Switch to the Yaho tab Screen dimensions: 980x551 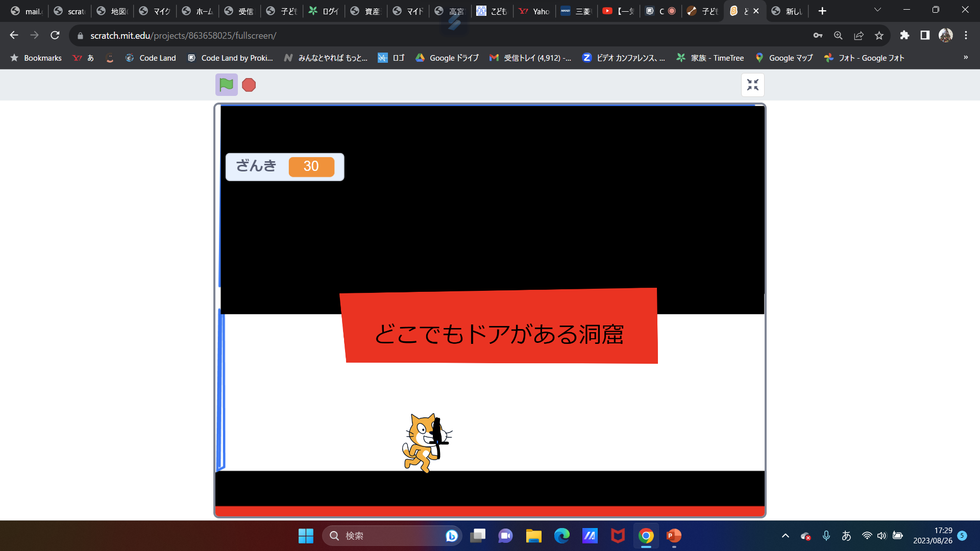(534, 11)
